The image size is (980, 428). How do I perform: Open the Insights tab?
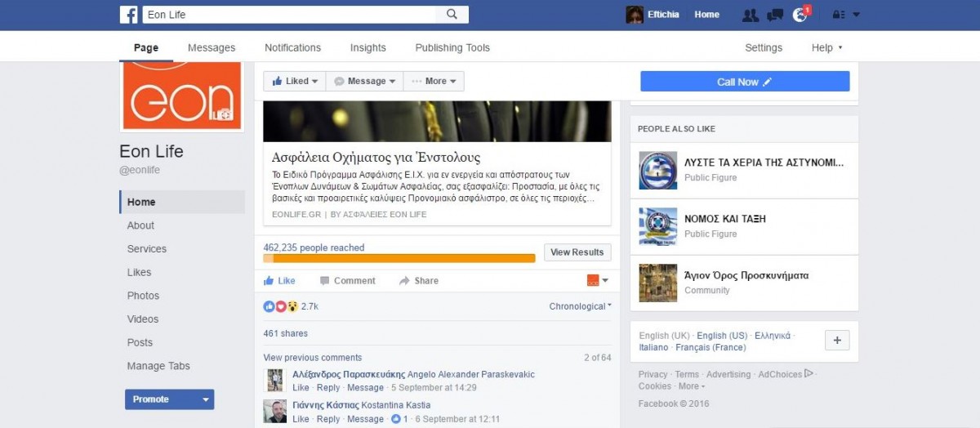(368, 47)
